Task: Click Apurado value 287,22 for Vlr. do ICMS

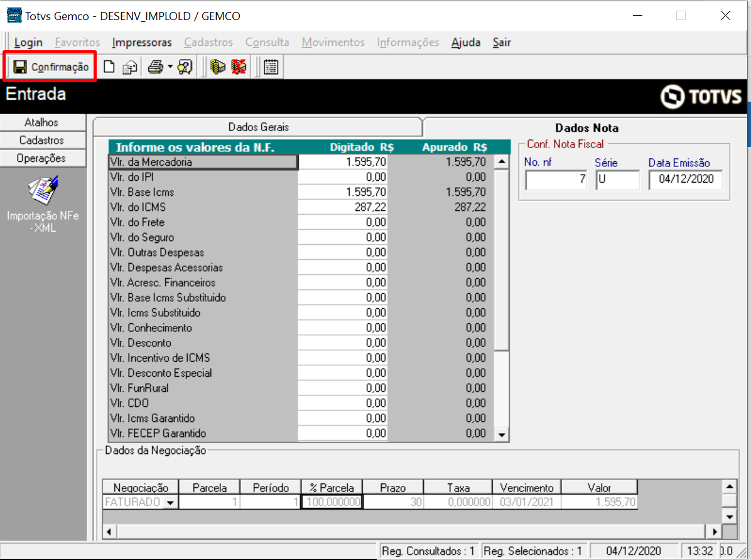Action: [x=441, y=207]
